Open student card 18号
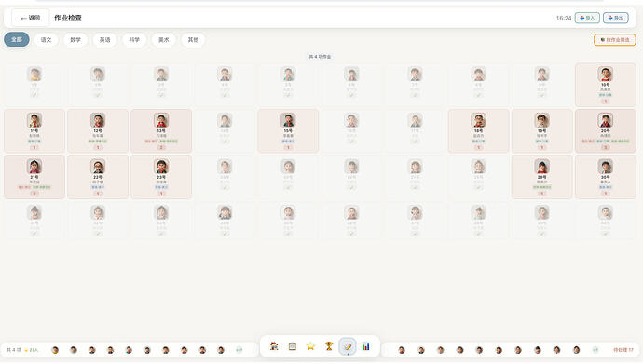The height and width of the screenshot is (364, 643). point(479,131)
